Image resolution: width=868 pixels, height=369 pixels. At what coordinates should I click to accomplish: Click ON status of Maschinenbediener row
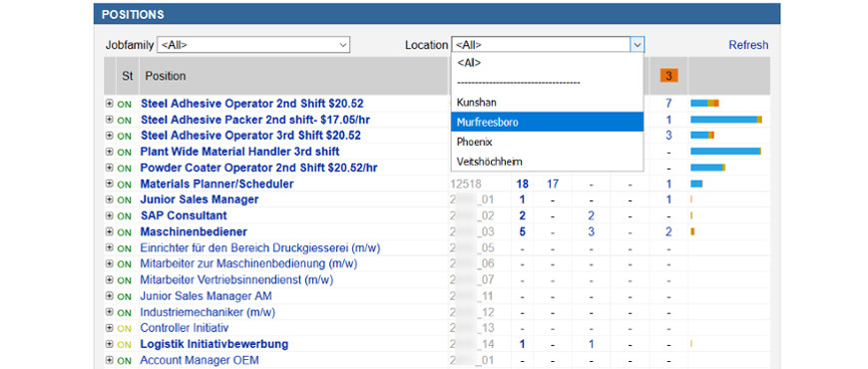[x=124, y=232]
